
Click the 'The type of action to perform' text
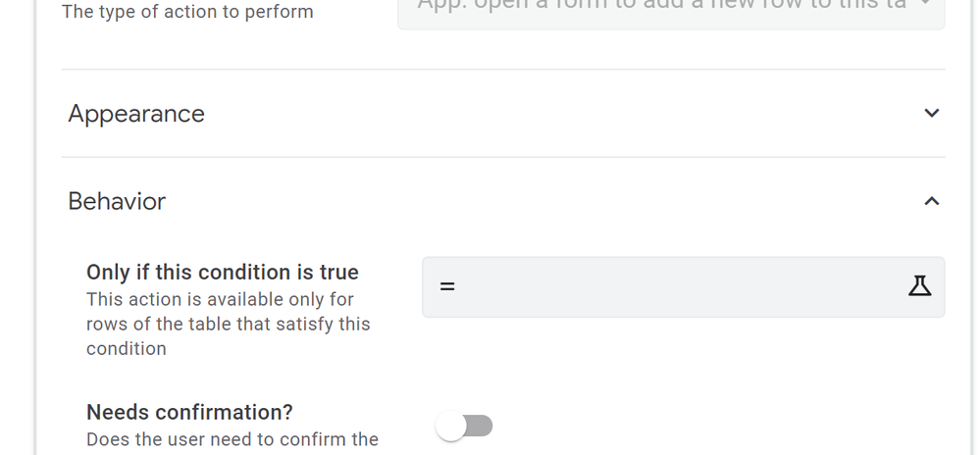pos(187,12)
